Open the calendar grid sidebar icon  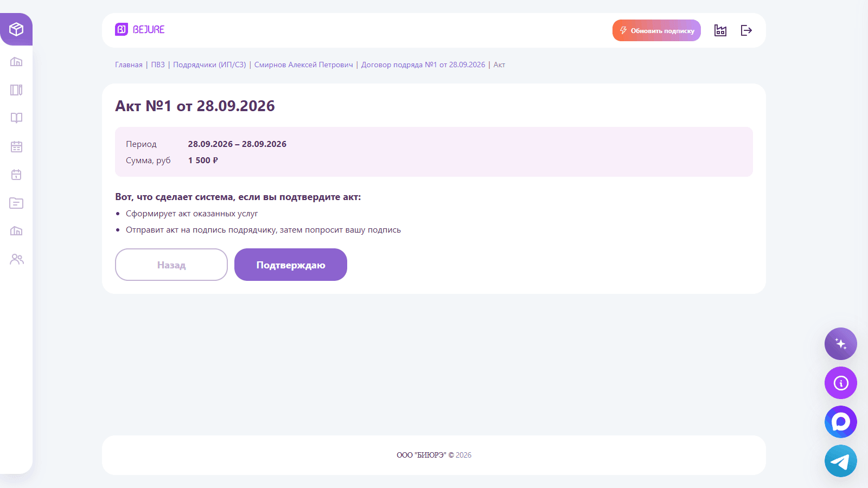tap(16, 146)
